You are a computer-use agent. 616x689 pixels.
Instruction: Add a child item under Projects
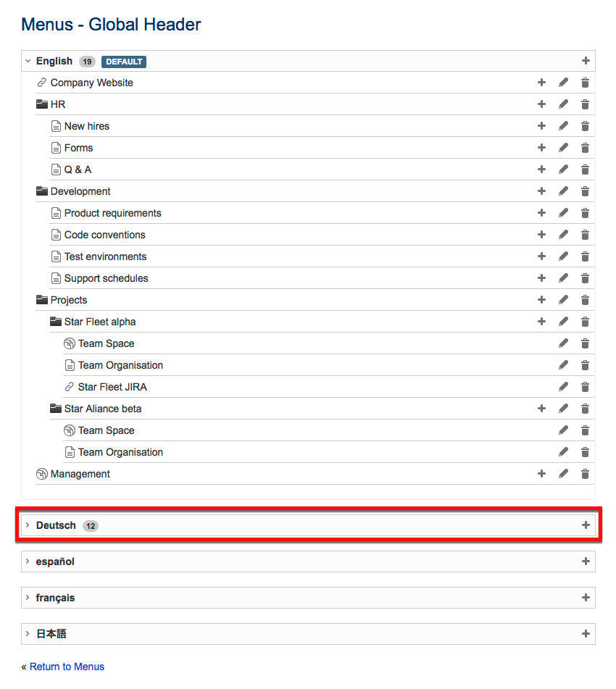tap(541, 300)
